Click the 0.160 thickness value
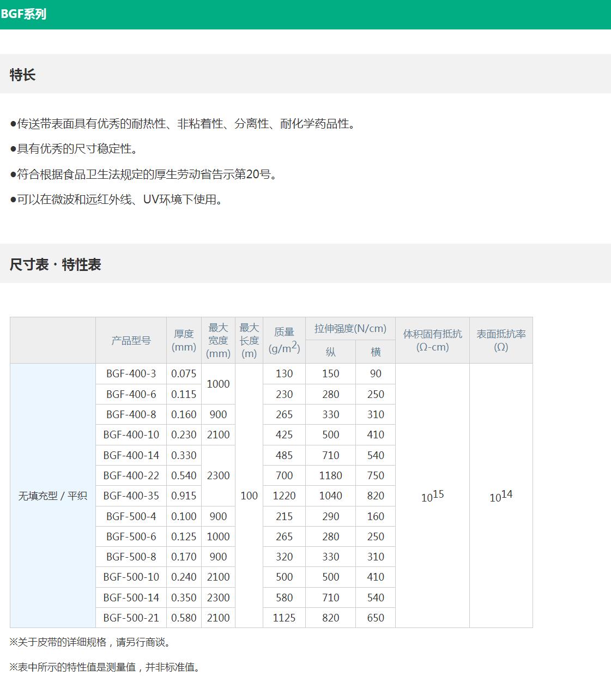The width and height of the screenshot is (611, 700). pos(184,414)
